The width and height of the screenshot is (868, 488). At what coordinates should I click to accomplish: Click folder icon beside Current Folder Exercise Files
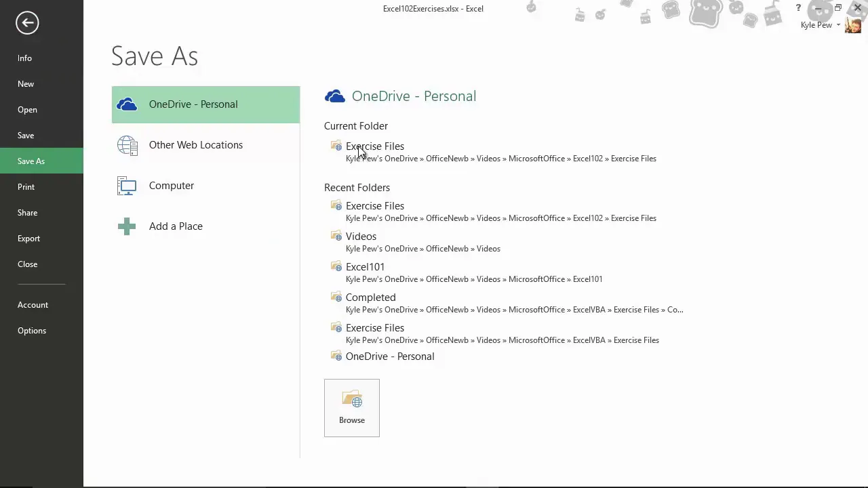point(336,146)
